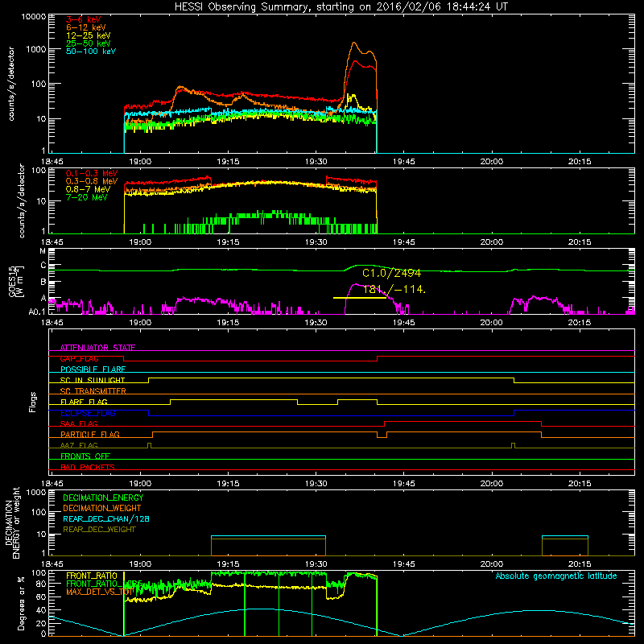Select the 50-100 keV legend label
The height and width of the screenshot is (644, 644).
91,52
